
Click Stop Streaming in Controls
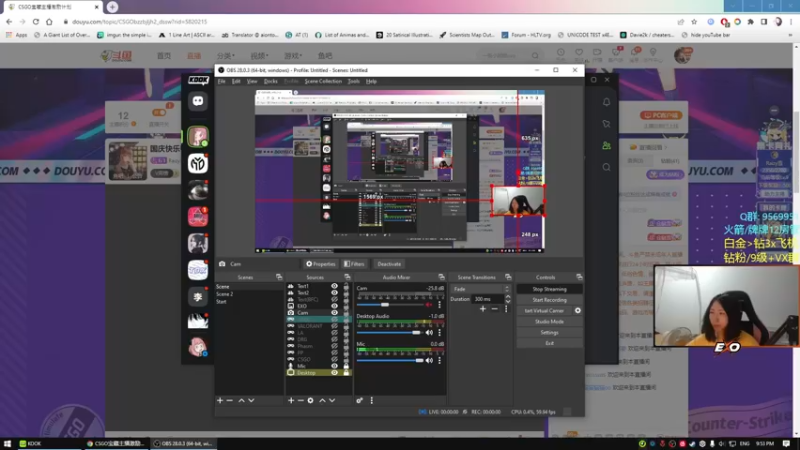pos(549,289)
